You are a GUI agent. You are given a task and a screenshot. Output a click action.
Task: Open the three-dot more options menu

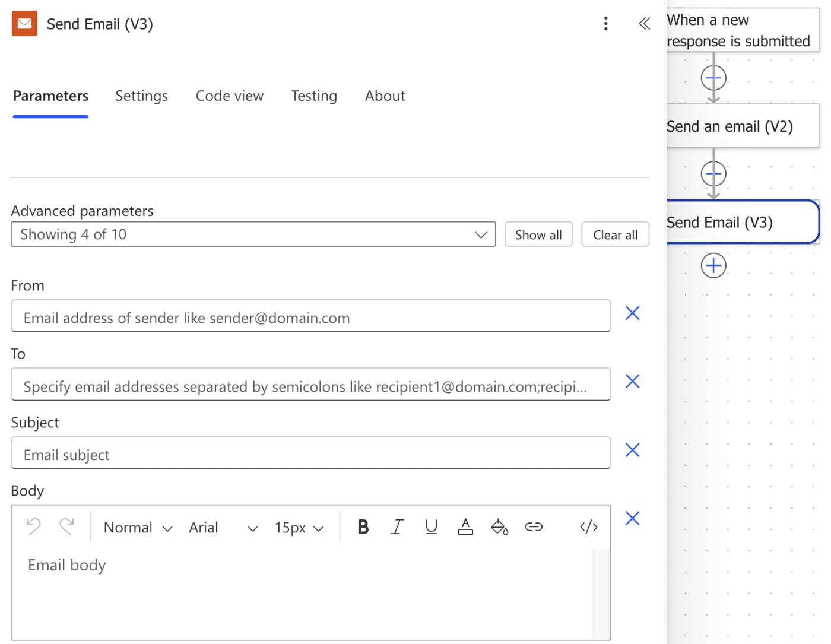pyautogui.click(x=605, y=24)
